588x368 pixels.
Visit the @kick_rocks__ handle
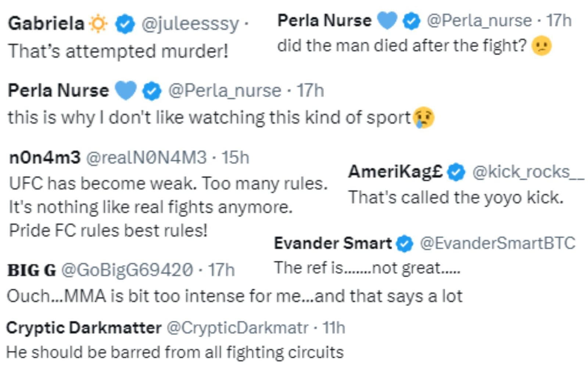tap(528, 172)
